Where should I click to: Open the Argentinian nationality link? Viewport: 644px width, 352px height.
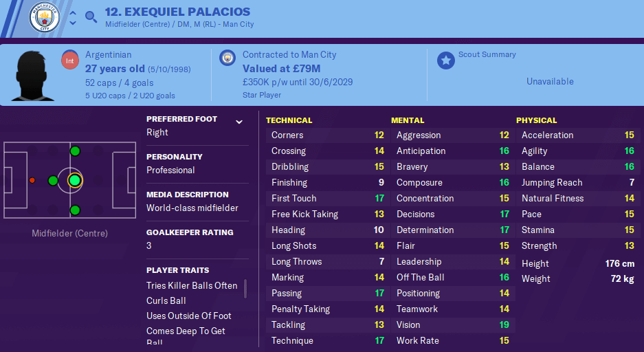[109, 54]
